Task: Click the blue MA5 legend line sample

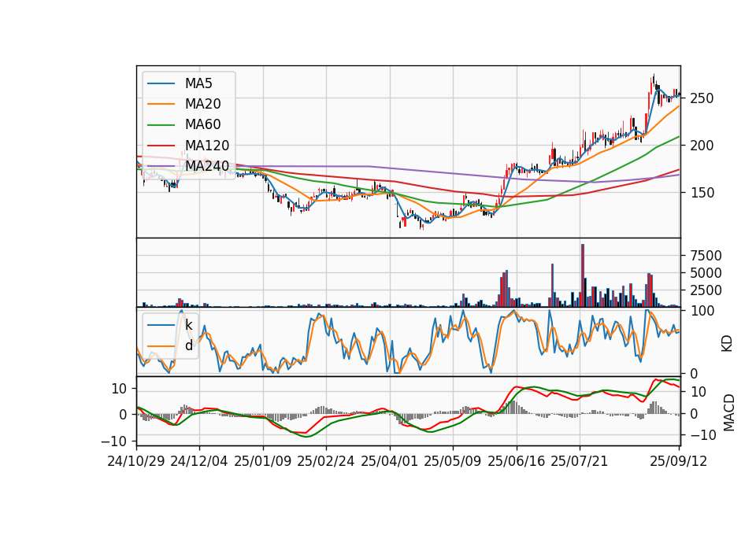Action: click(161, 83)
